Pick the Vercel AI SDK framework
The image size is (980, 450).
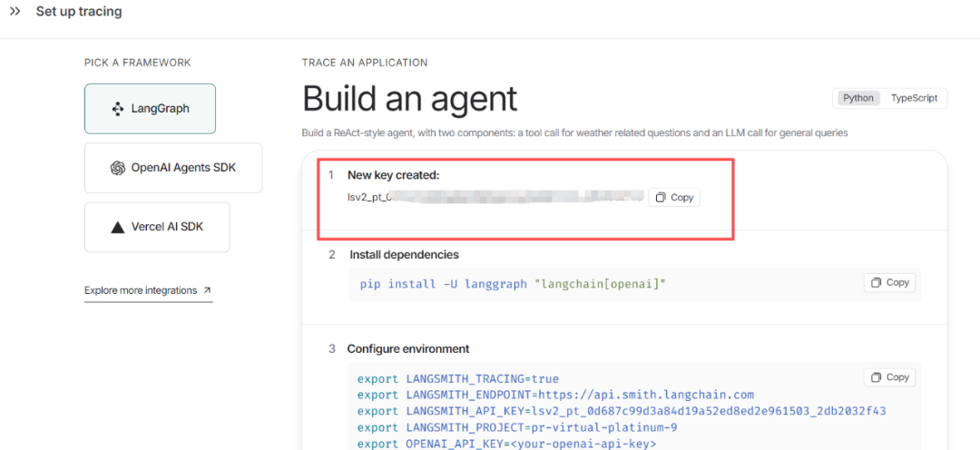[x=157, y=227]
